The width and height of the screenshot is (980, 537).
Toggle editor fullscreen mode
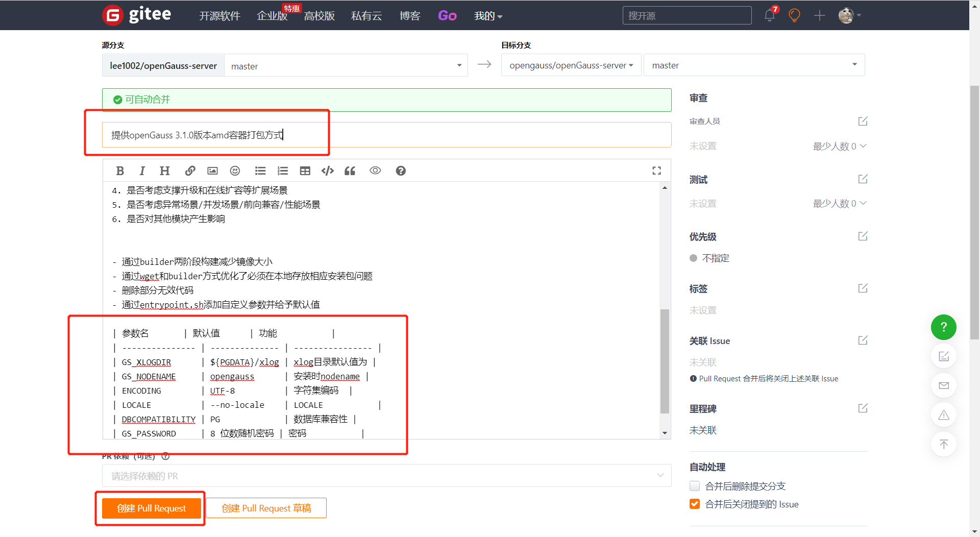[x=657, y=171]
